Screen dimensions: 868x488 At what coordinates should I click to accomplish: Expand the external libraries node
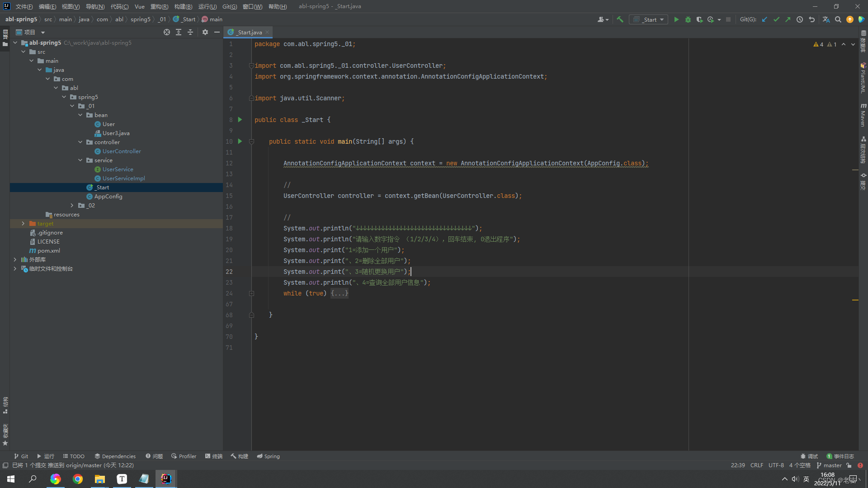click(x=15, y=260)
